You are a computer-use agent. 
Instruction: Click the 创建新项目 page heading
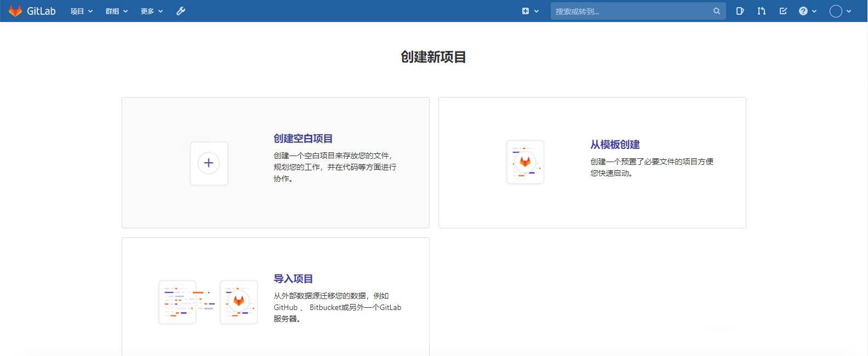(x=433, y=57)
